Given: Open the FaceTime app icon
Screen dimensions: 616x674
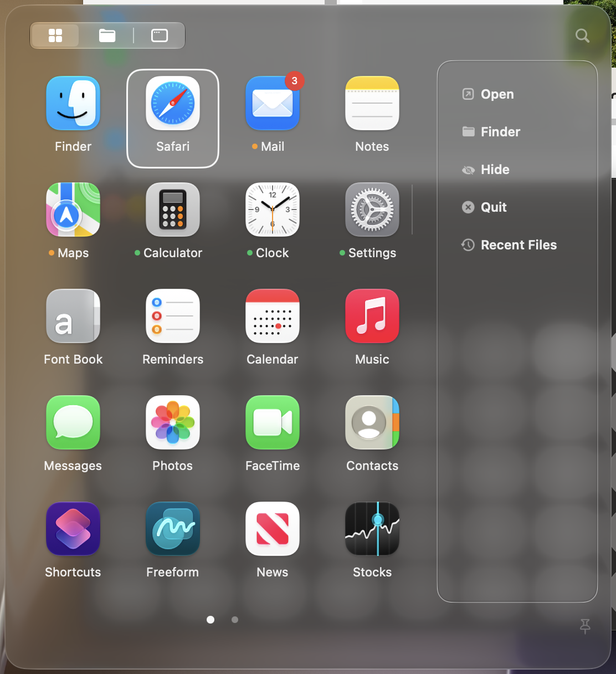Looking at the screenshot, I should coord(273,422).
